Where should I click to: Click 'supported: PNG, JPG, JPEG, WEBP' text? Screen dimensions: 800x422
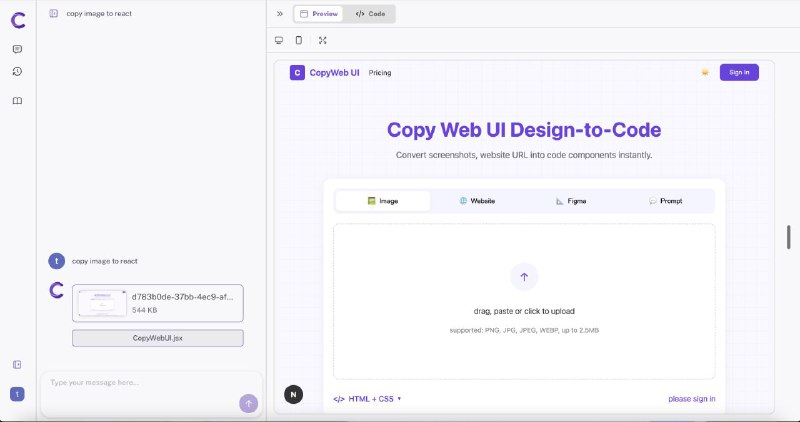click(x=524, y=330)
